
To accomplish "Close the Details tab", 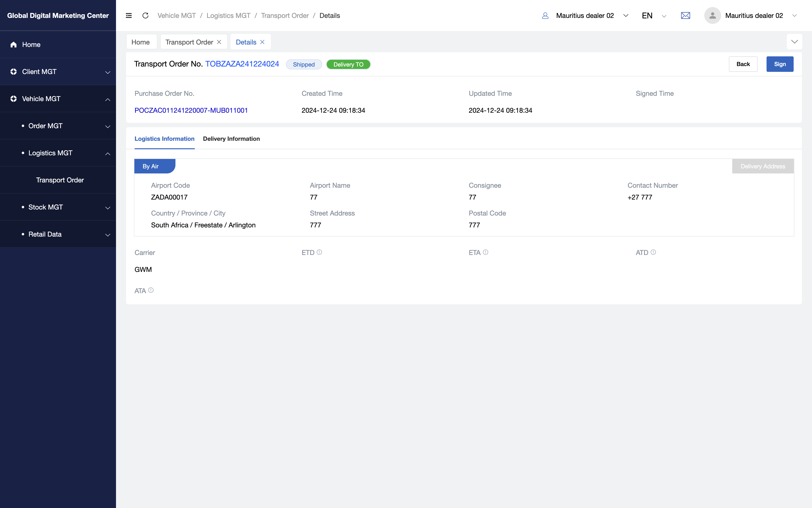I will 262,42.
